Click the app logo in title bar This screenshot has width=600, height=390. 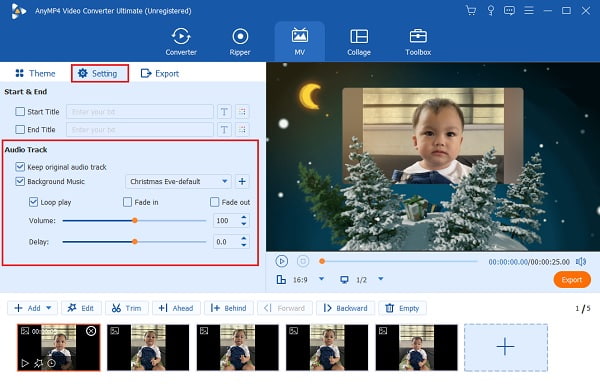pos(18,11)
